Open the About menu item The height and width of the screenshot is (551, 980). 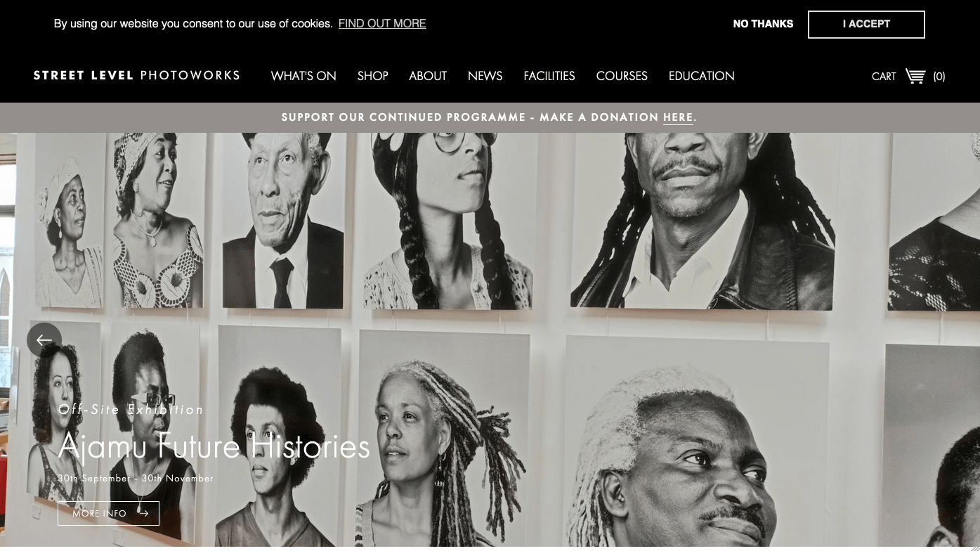click(428, 76)
